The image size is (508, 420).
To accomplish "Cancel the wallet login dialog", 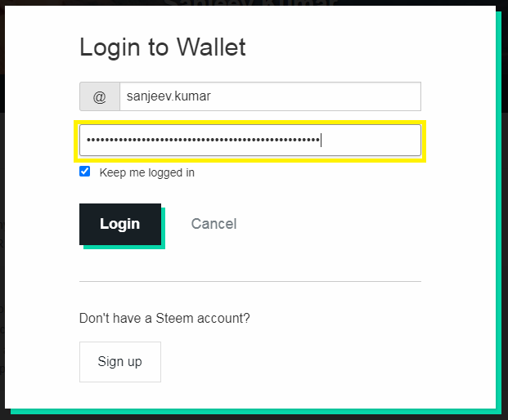I will click(214, 224).
